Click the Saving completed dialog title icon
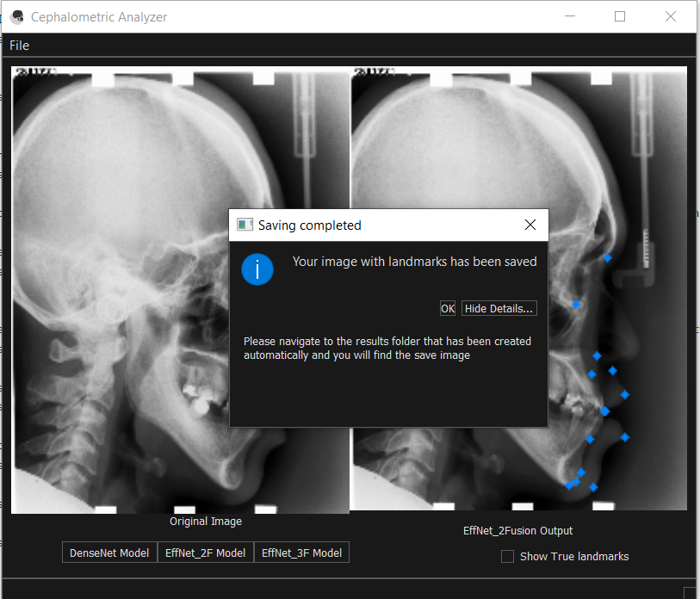700x599 pixels. [245, 225]
